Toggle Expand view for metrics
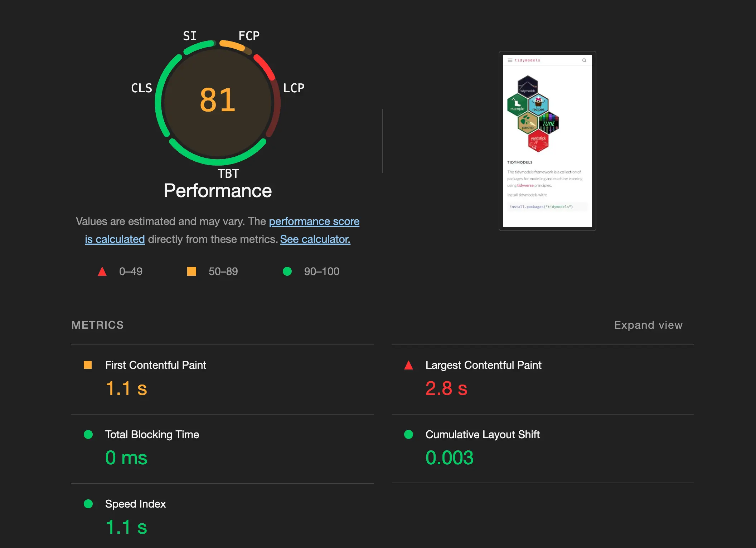The height and width of the screenshot is (548, 756). click(648, 325)
